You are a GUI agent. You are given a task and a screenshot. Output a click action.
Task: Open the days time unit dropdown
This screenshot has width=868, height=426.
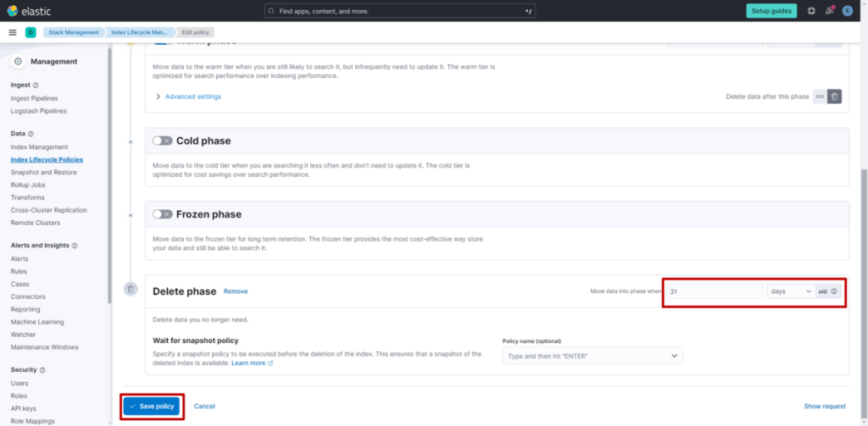coord(790,291)
